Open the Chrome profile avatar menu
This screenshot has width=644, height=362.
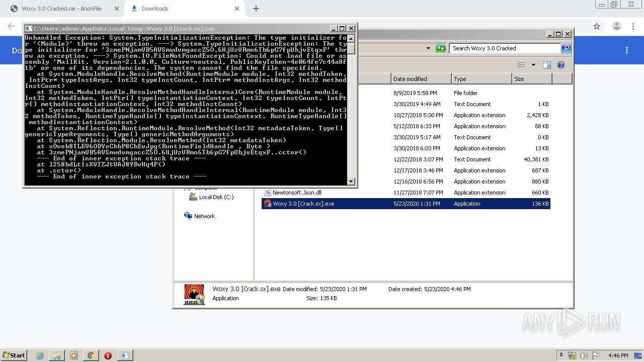616,26
